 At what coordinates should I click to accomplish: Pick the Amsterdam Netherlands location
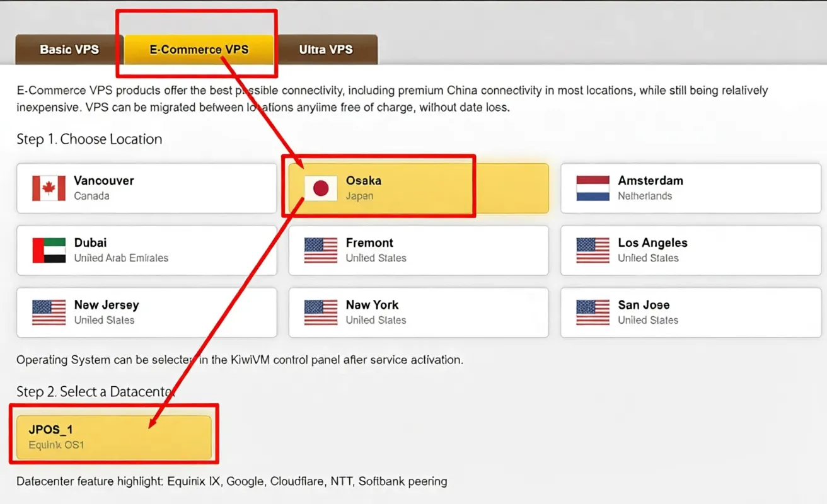691,188
